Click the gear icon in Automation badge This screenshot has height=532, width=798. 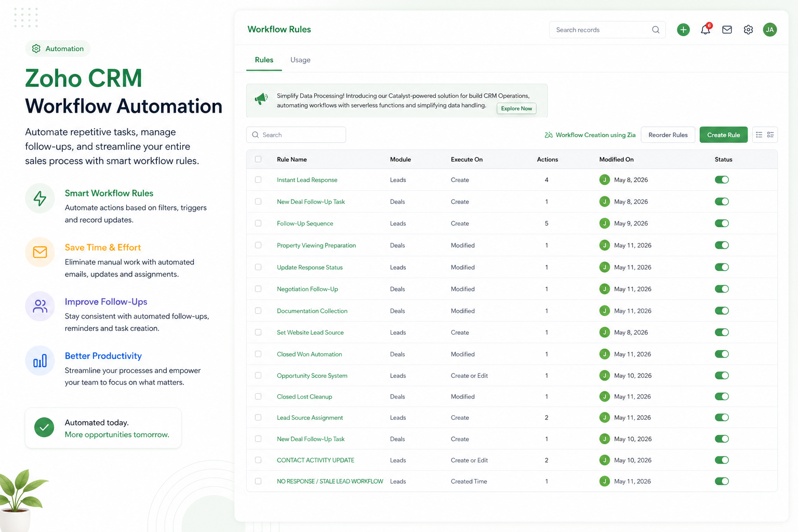[36, 48]
